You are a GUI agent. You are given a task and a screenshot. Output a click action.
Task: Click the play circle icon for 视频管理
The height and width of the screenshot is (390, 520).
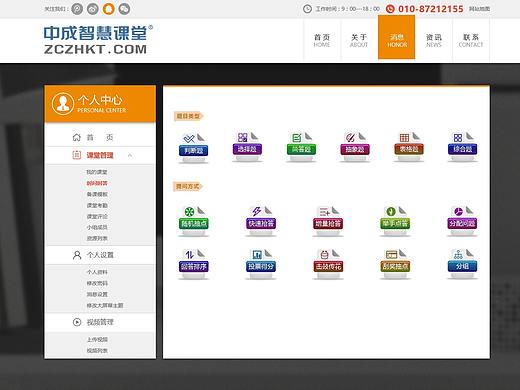click(77, 322)
